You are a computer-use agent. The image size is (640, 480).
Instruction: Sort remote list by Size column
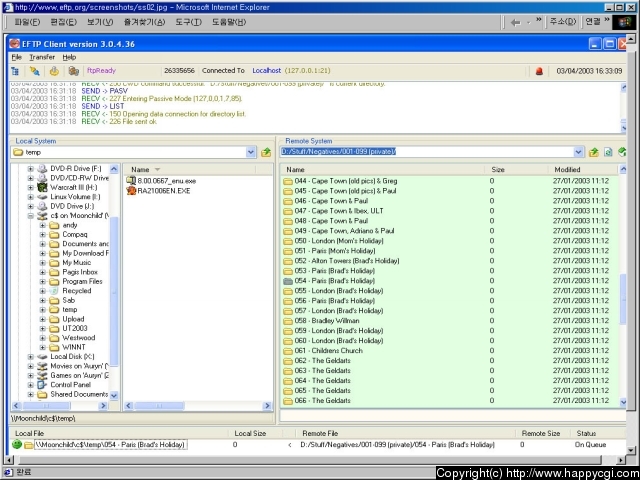point(516,169)
